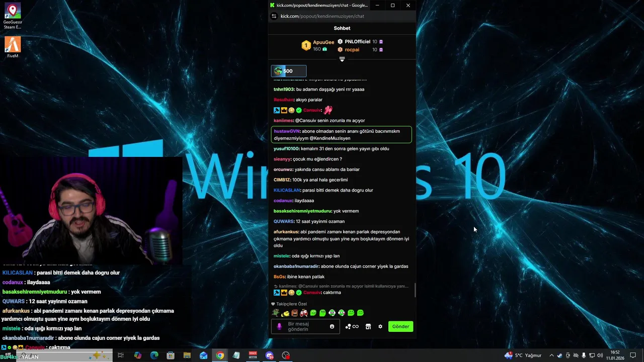Click username yusuf10100 in chat

pos(286,149)
